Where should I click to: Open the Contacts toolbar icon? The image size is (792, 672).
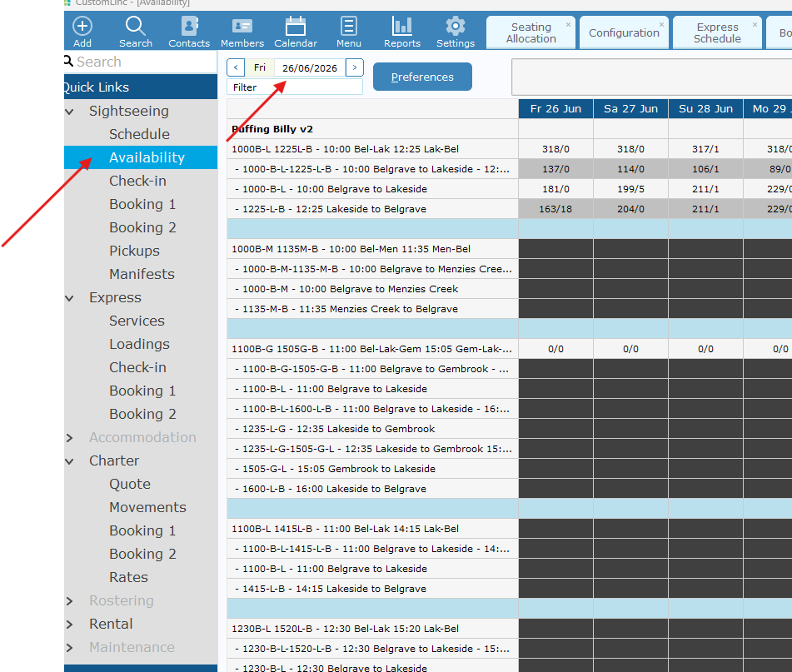tap(189, 26)
